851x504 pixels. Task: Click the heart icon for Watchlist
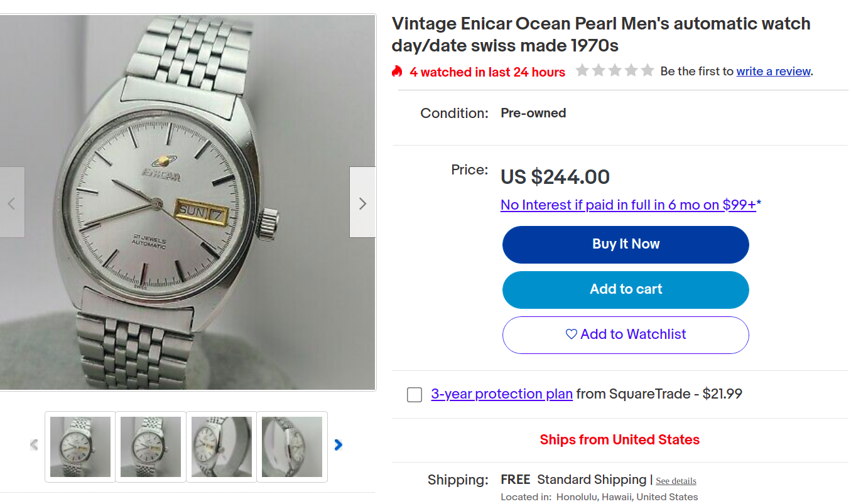[x=571, y=335]
